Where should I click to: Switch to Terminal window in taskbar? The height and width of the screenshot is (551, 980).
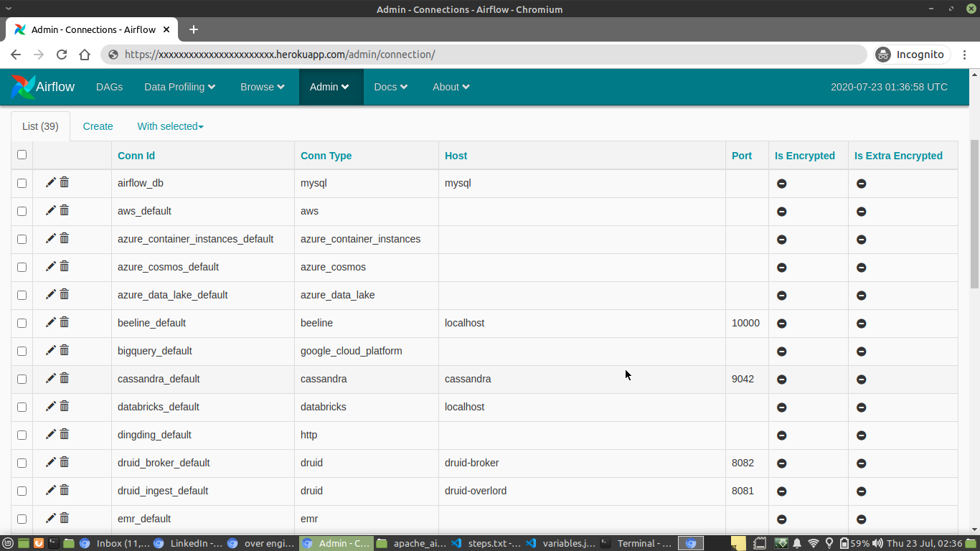636,543
